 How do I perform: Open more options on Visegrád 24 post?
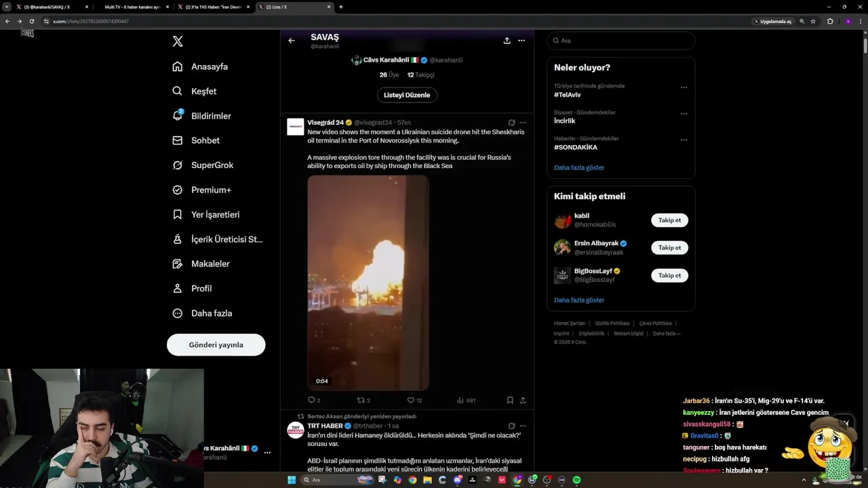522,123
